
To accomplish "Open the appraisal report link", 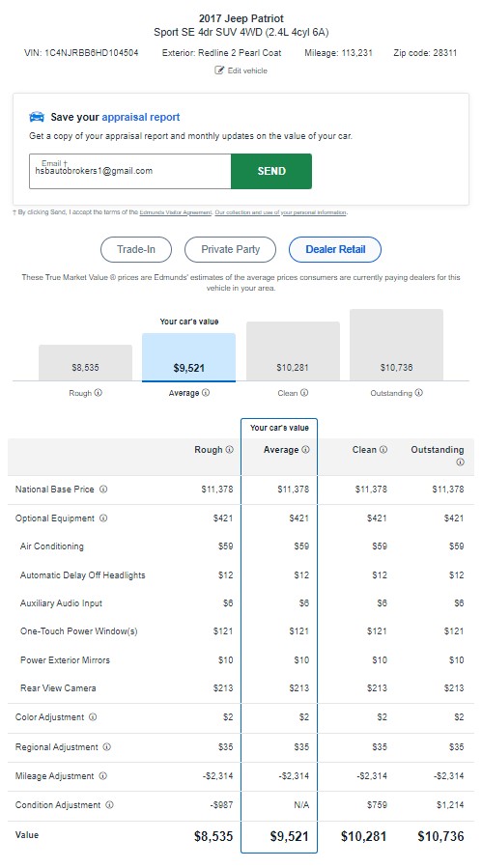I will (x=141, y=118).
